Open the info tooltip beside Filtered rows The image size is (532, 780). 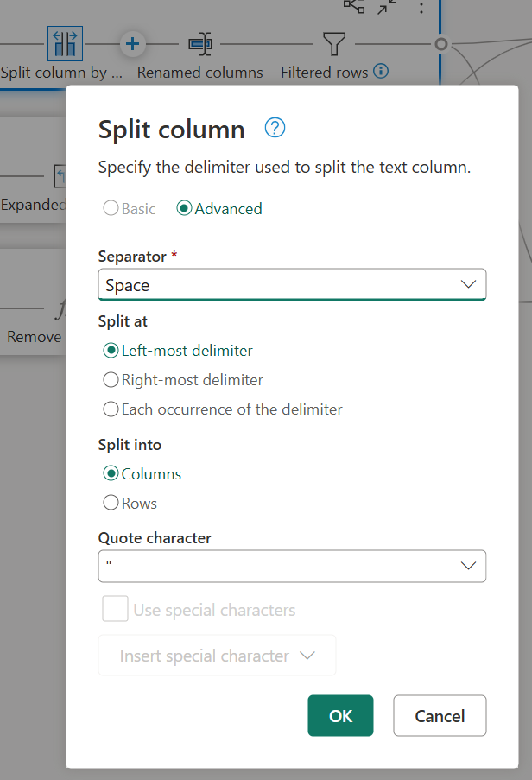(380, 72)
